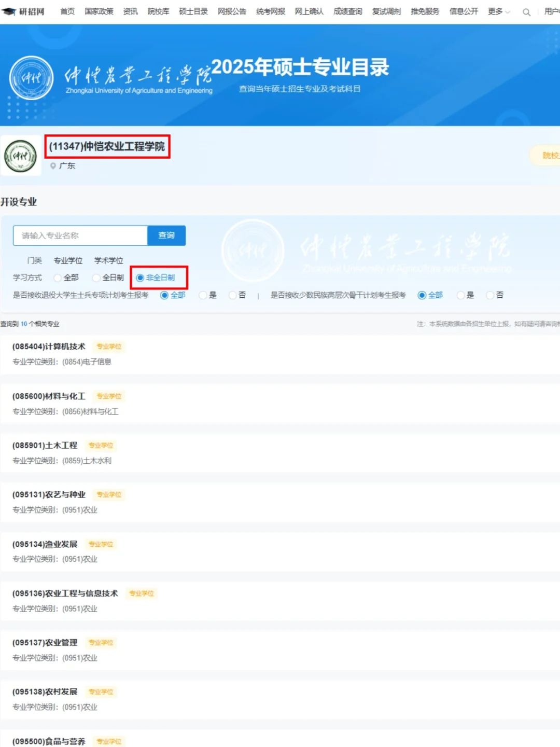The image size is (560, 747).
Task: Click the 查询 search button
Action: pos(166,236)
